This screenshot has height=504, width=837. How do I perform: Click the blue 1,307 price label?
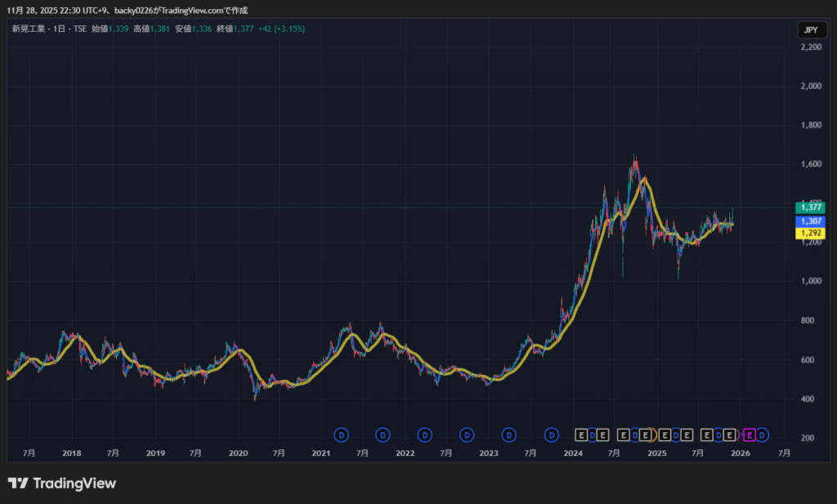pos(810,221)
